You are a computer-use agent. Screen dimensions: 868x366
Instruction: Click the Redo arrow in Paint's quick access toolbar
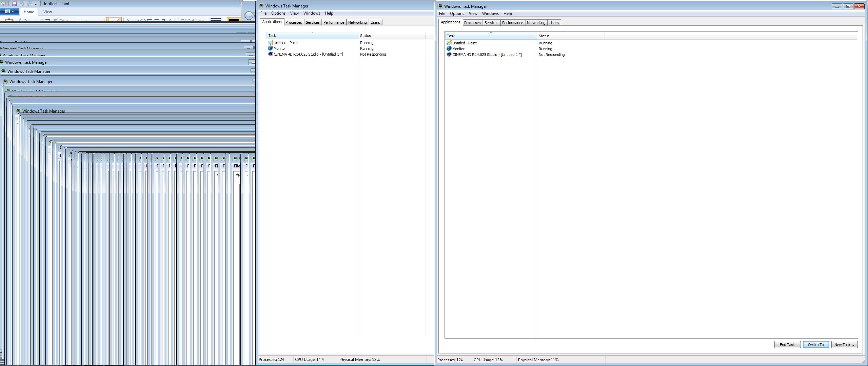pyautogui.click(x=29, y=4)
